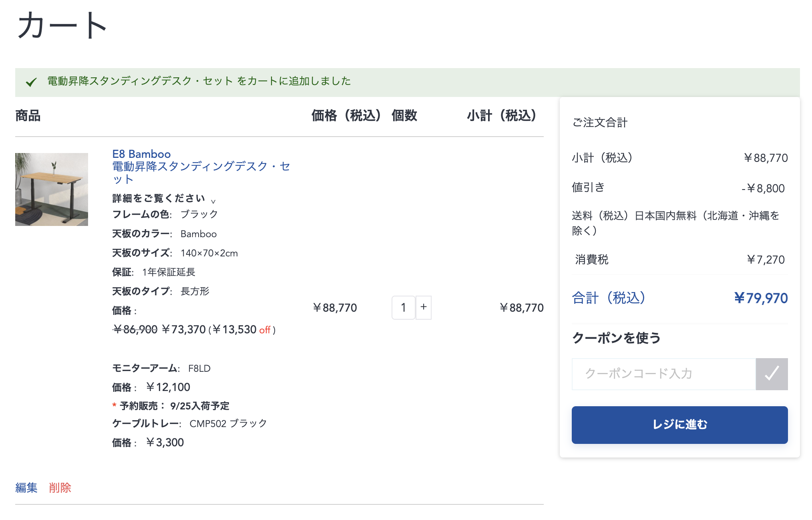
Task: Click the added-to-cart confirmation message
Action: (x=199, y=81)
